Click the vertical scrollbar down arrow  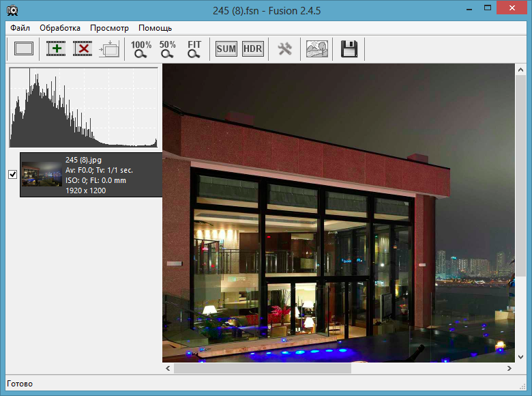tap(520, 357)
